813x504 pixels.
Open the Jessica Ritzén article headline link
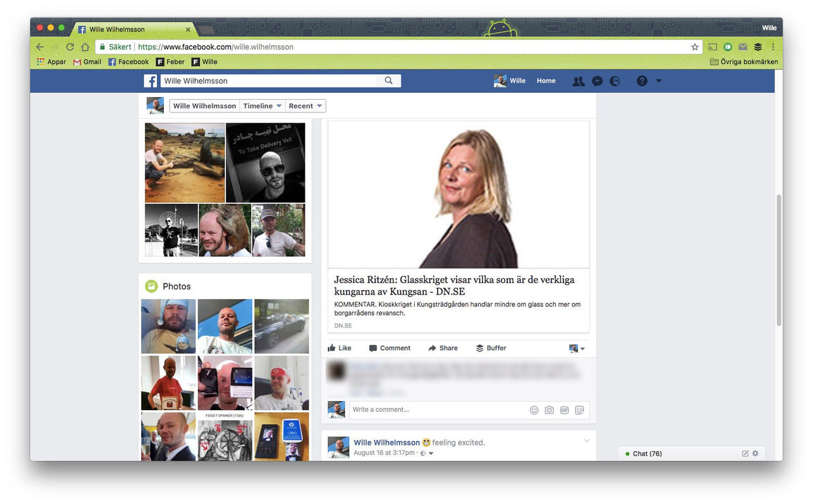[x=454, y=286]
